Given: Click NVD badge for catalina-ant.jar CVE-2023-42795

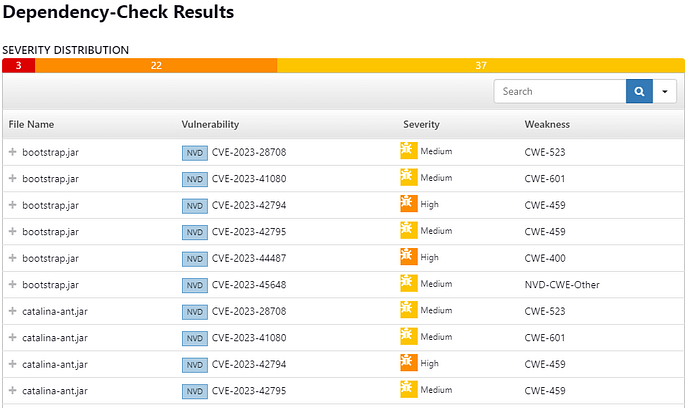Looking at the screenshot, I should click(195, 391).
